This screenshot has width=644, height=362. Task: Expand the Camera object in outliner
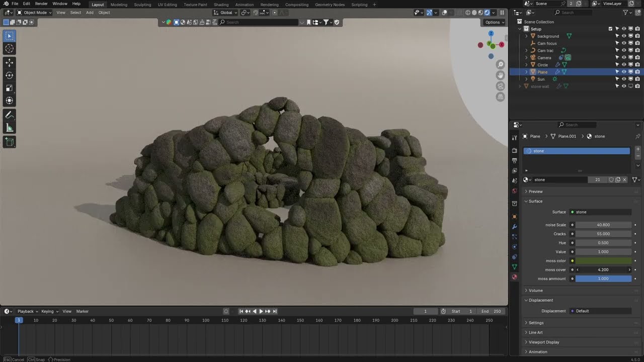click(527, 58)
